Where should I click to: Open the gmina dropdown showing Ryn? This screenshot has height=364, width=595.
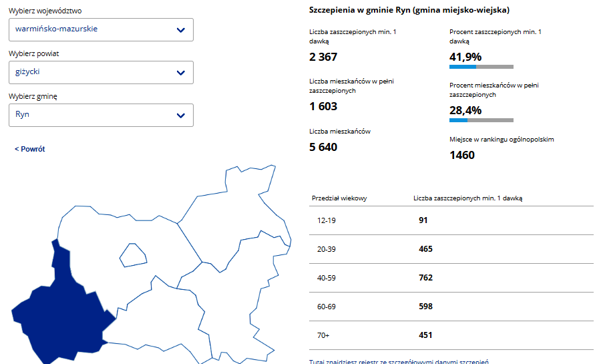coord(101,115)
